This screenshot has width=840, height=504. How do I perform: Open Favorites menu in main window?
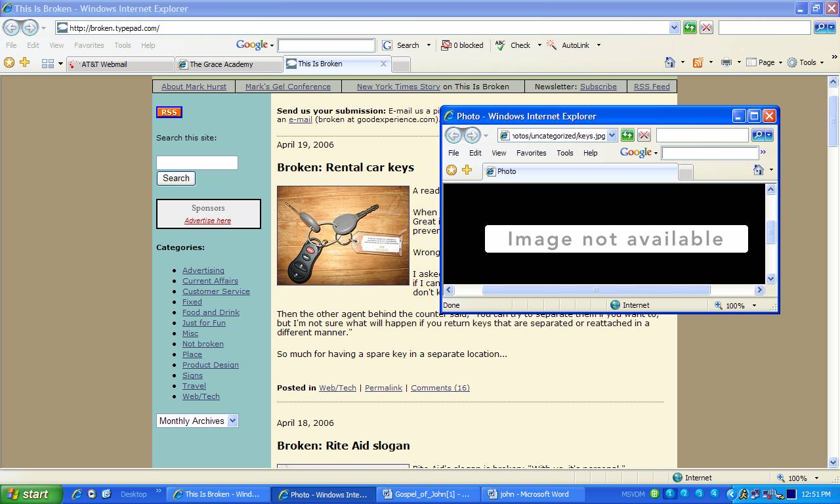click(x=89, y=45)
